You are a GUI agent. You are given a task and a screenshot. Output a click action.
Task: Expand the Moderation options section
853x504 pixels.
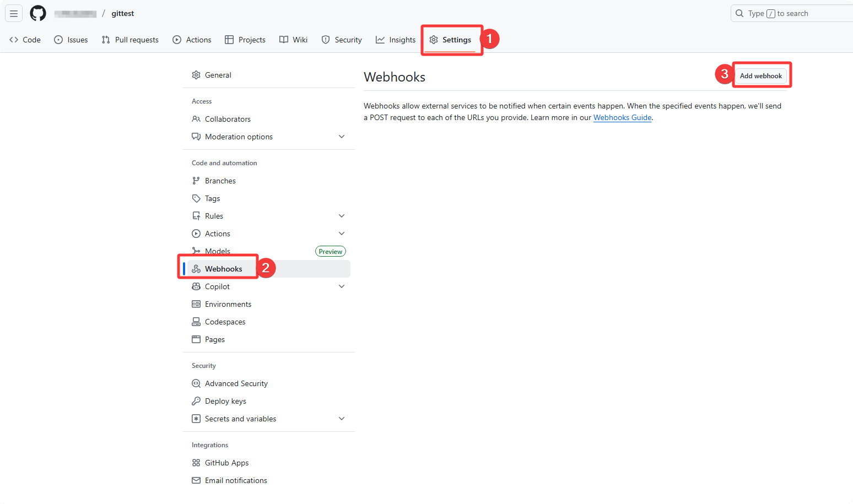coord(342,136)
